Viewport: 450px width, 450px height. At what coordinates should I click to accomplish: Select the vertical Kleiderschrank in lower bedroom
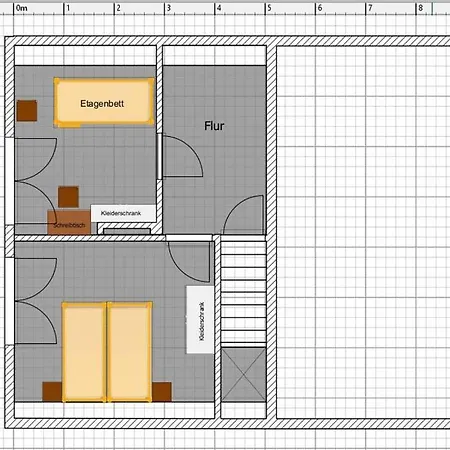click(200, 319)
